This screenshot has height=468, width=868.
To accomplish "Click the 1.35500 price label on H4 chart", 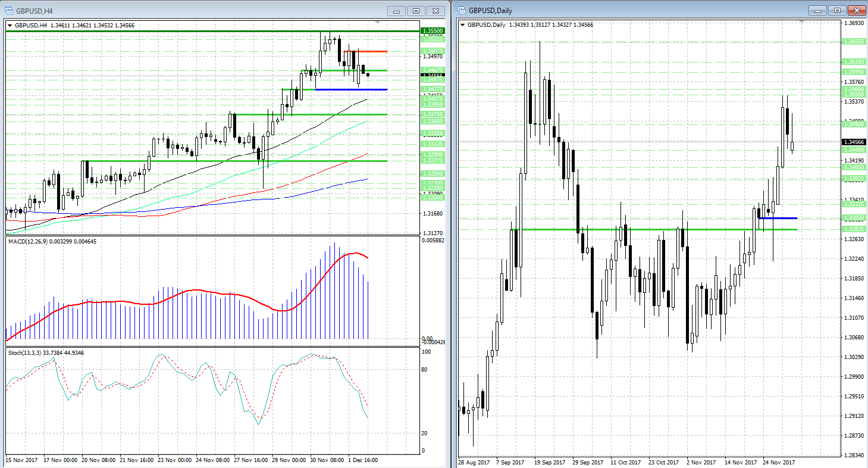I will [x=431, y=30].
